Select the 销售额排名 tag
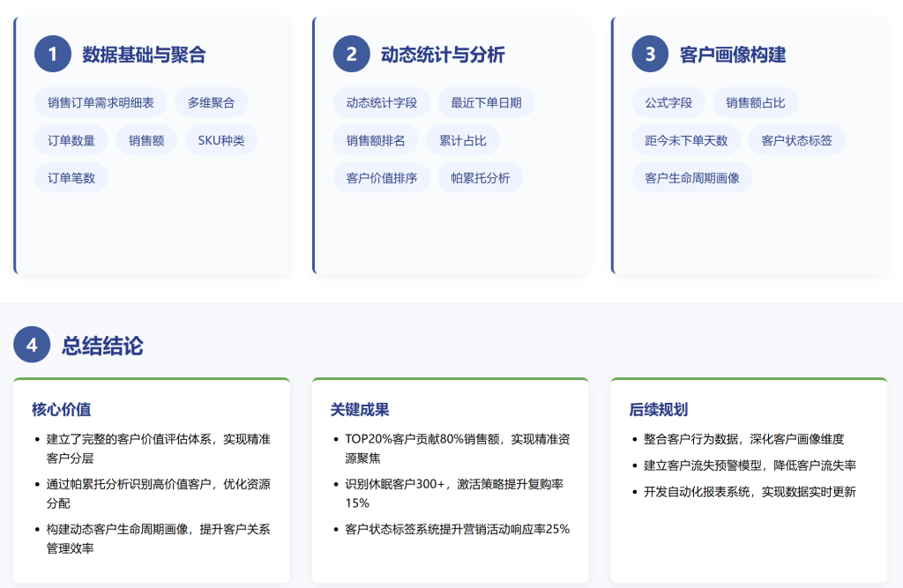 pos(376,140)
